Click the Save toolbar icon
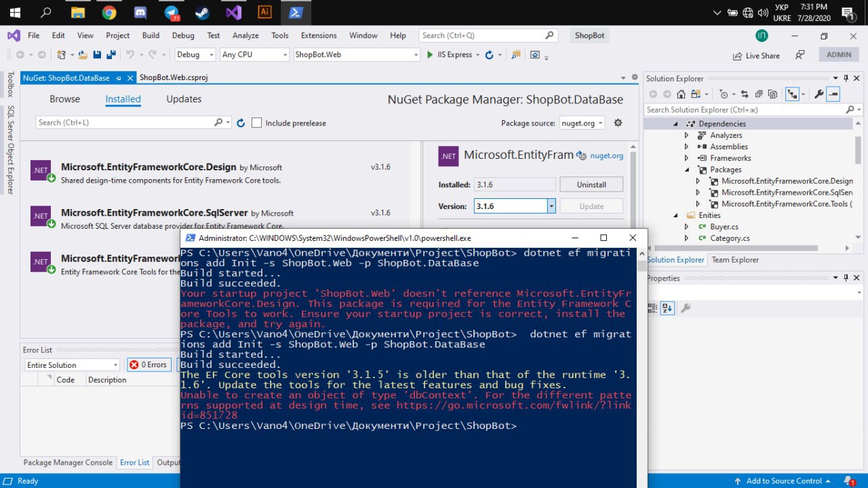The width and height of the screenshot is (868, 488). (x=96, y=54)
